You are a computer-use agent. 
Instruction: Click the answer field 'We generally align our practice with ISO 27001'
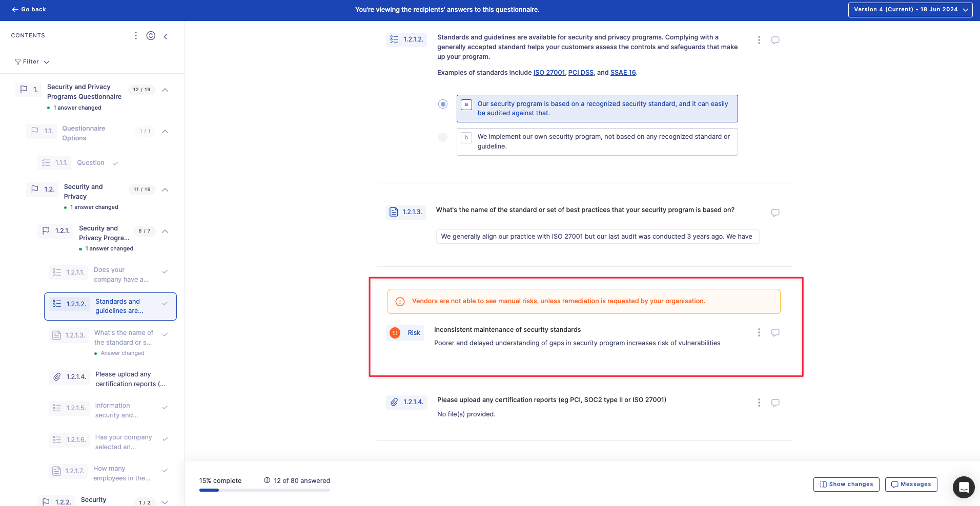point(598,237)
